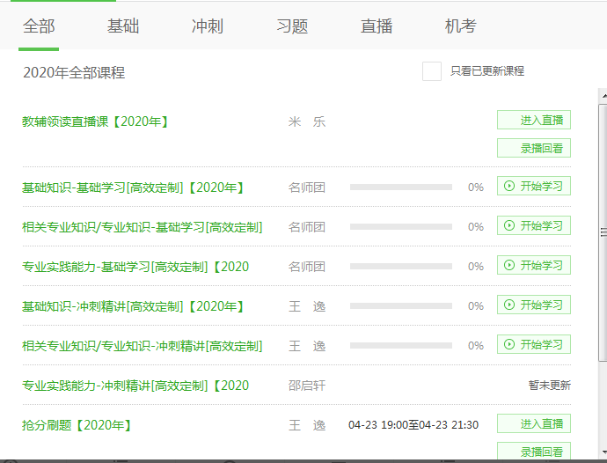Click play icon for 相关专业知识-基础学习 row
This screenshot has height=463, width=607.
509,226
